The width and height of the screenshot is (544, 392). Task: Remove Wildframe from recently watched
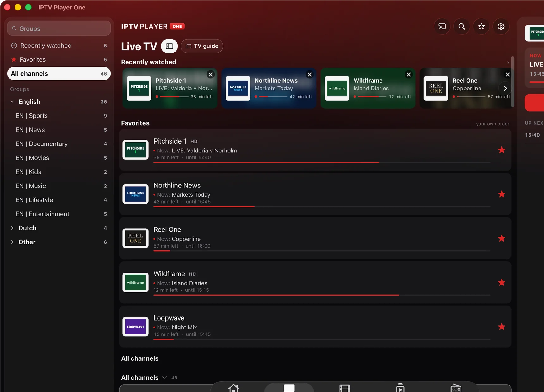(x=409, y=74)
